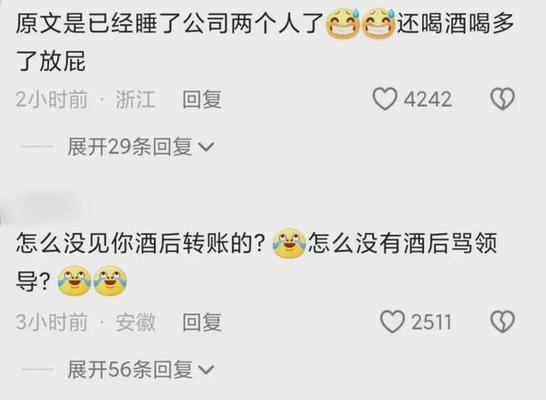Like the comment with 4242 likes

tap(385, 99)
